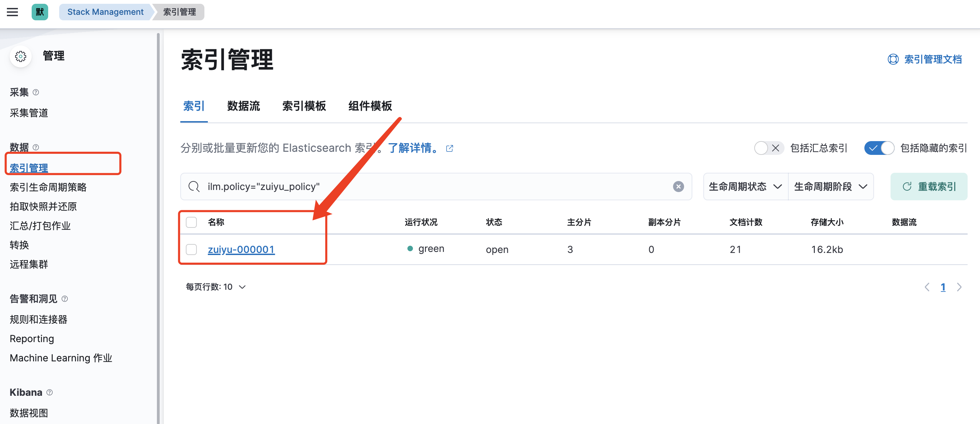Viewport: 980px width, 424px height.
Task: Click the green health status cell
Action: tap(426, 249)
